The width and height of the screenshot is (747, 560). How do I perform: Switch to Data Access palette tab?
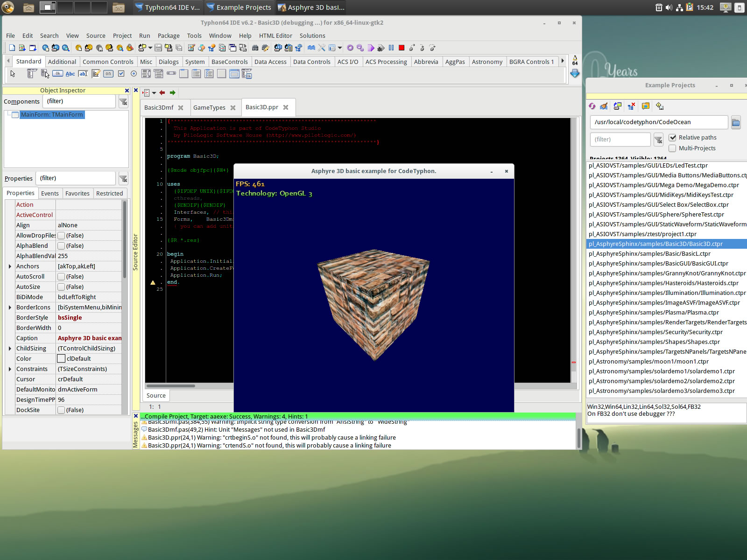point(270,62)
